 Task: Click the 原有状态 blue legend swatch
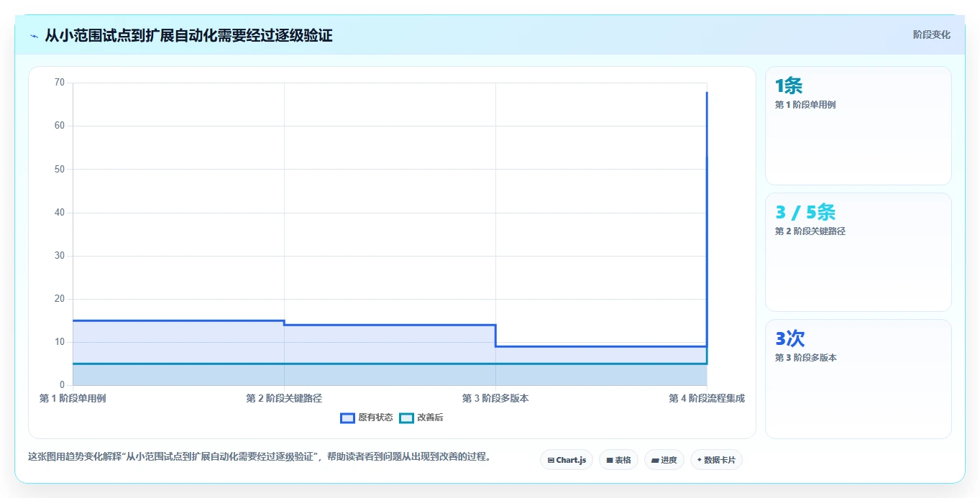348,418
